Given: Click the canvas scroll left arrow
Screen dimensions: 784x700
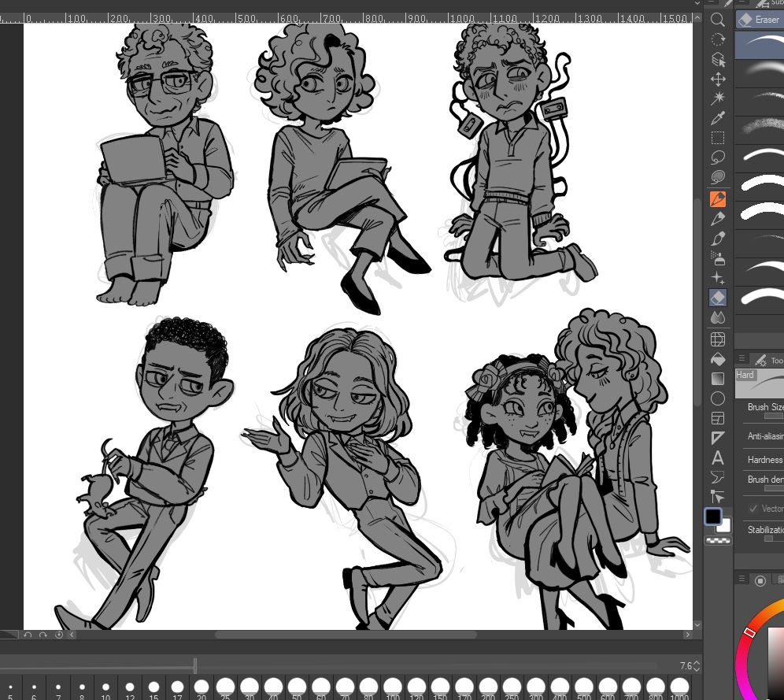Looking at the screenshot, I should (x=72, y=635).
